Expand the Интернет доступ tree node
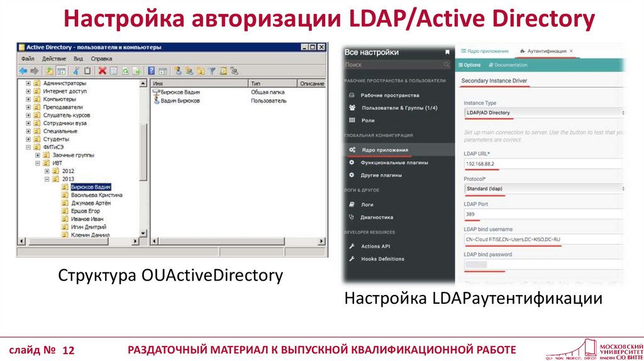 (28, 91)
